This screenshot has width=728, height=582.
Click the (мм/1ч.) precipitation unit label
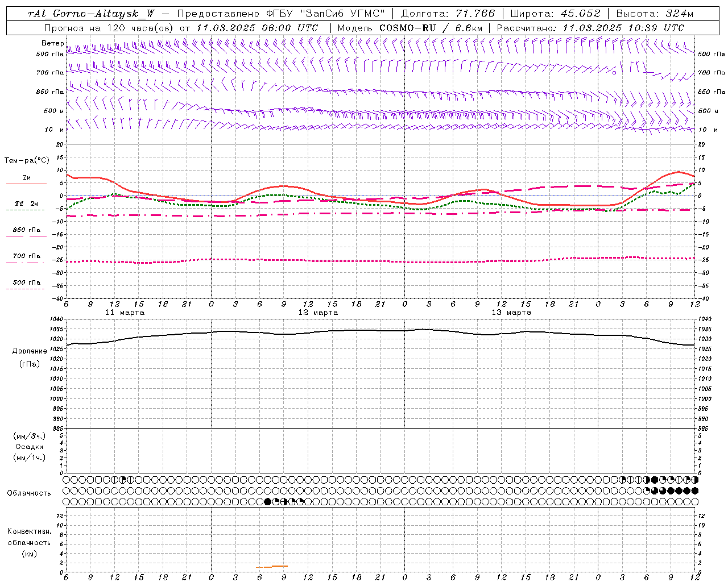[30, 458]
